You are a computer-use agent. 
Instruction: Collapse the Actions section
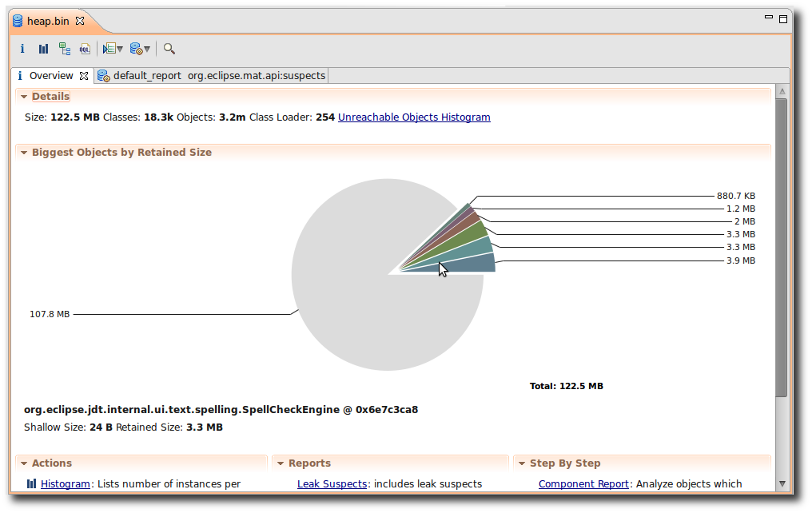[x=24, y=463]
